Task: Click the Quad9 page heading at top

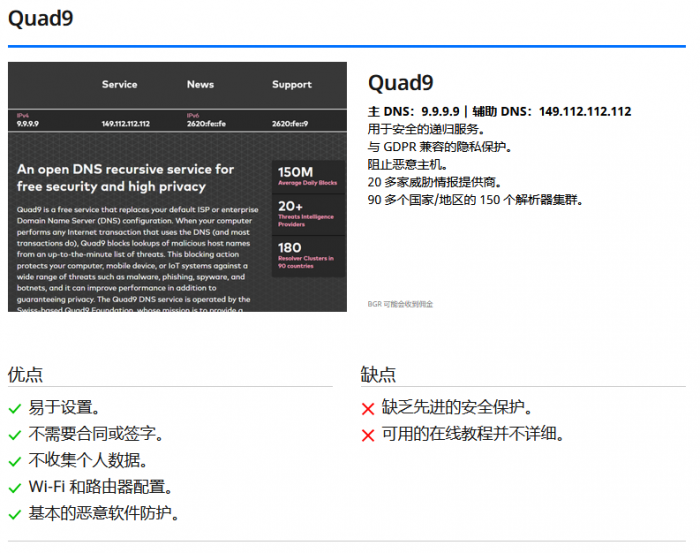Action: tap(40, 19)
